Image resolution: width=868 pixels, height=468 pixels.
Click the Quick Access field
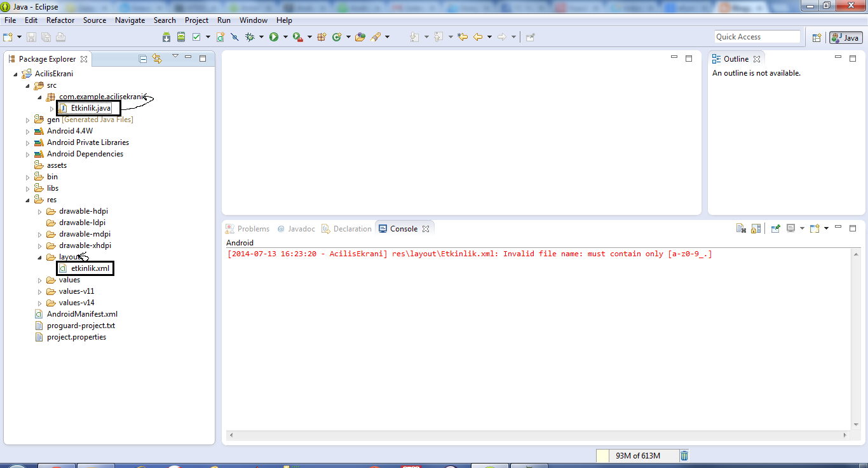tap(757, 37)
